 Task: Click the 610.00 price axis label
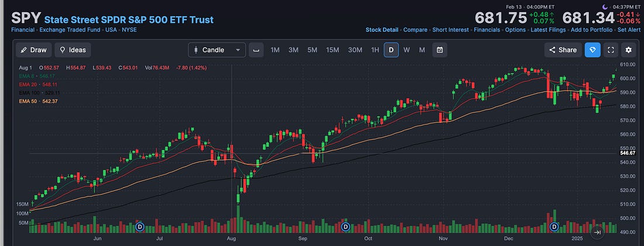pyautogui.click(x=628, y=64)
